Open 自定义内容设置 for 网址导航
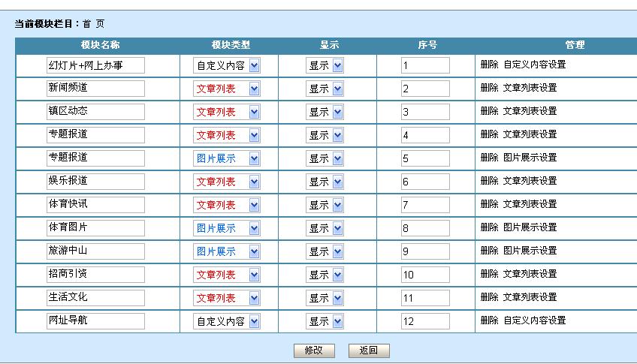637x364 pixels. coord(534,320)
